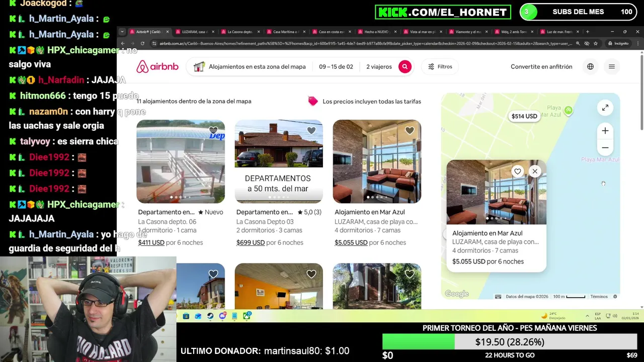Click the Playa Mar Azul green map pin
Image resolution: width=644 pixels, height=362 pixels.
coord(568,110)
